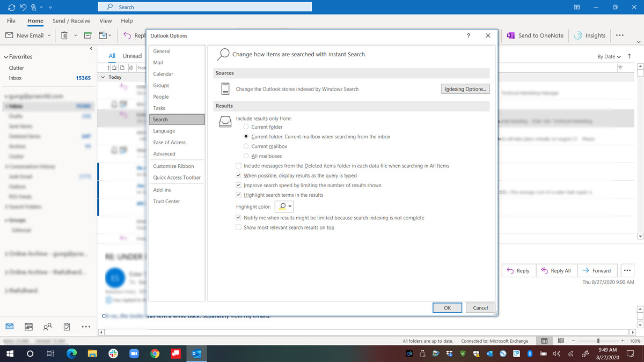Open the By Date sort dropdown

[x=609, y=56]
